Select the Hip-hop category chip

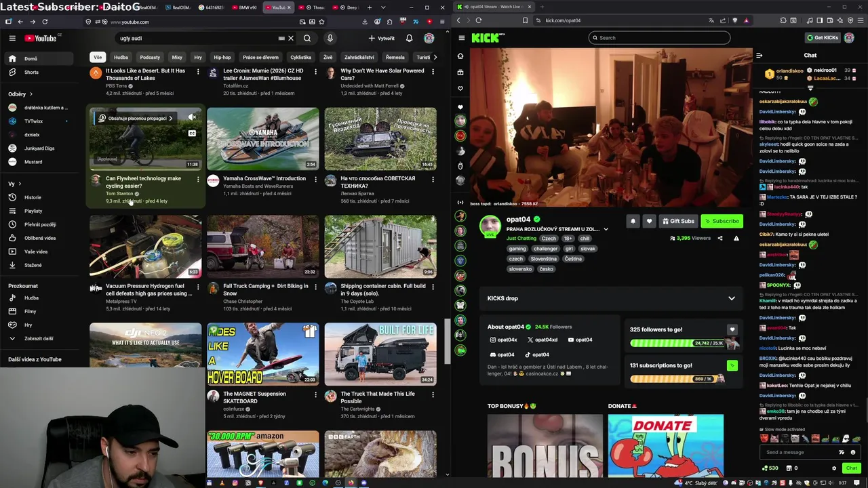point(222,58)
